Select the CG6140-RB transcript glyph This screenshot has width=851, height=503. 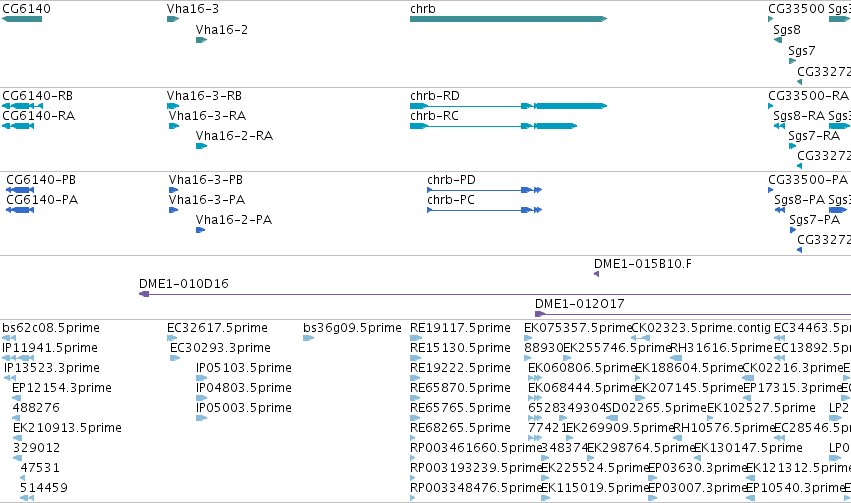click(22, 106)
